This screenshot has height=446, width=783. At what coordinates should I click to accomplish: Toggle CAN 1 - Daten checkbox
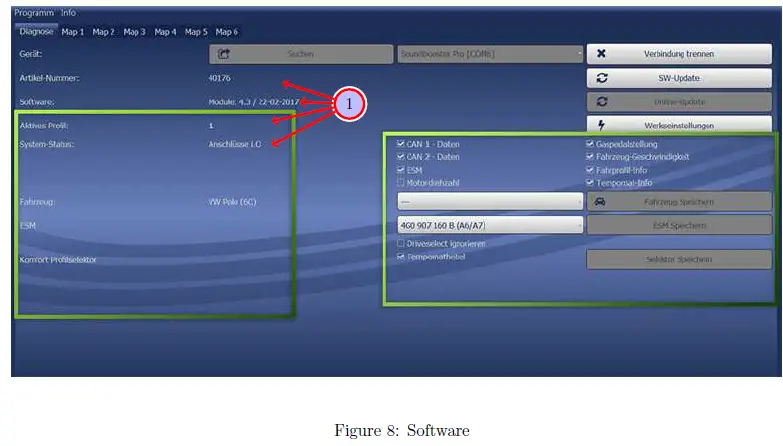click(400, 144)
